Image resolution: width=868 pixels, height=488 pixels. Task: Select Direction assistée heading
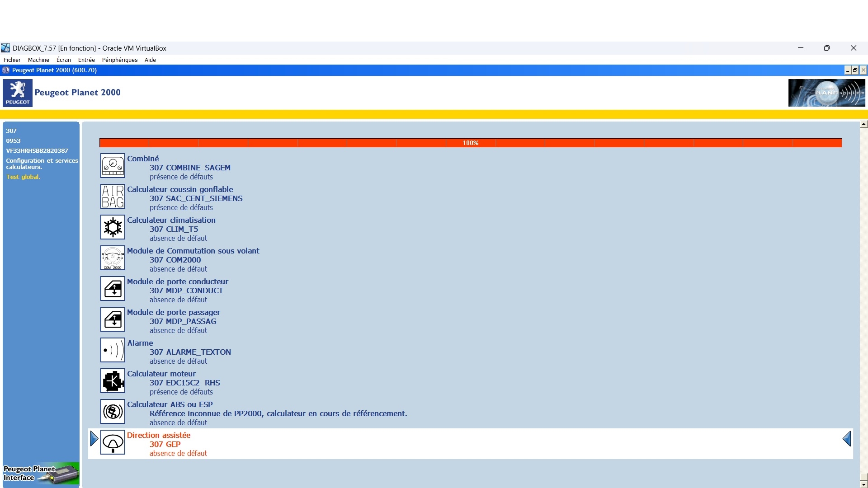pyautogui.click(x=159, y=435)
